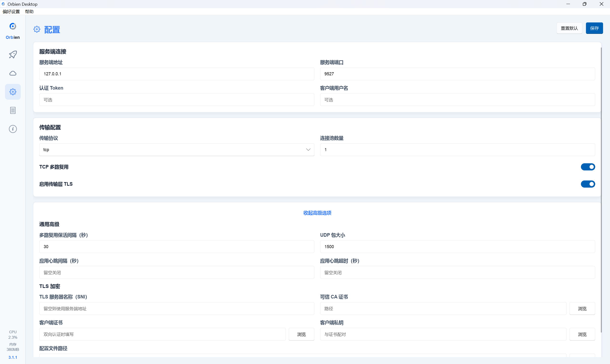This screenshot has width=610, height=364.
Task: Click the CPU 2.3% usage readout
Action: (13, 335)
